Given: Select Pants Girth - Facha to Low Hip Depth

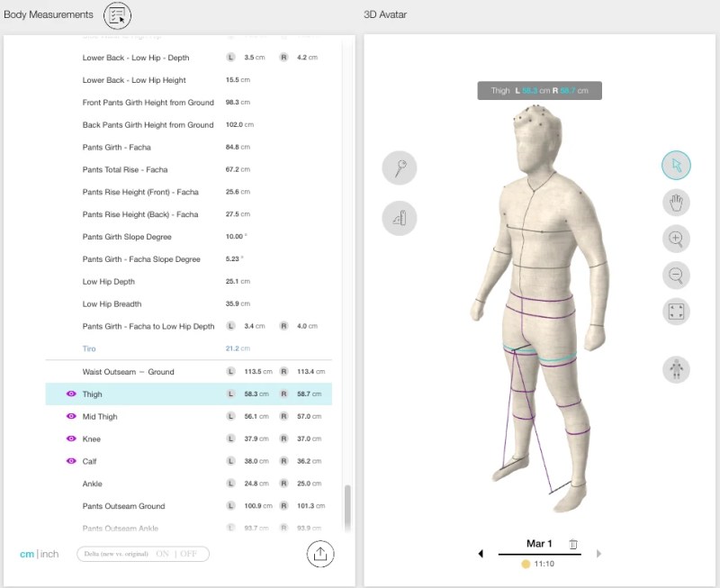Looking at the screenshot, I should [x=188, y=326].
